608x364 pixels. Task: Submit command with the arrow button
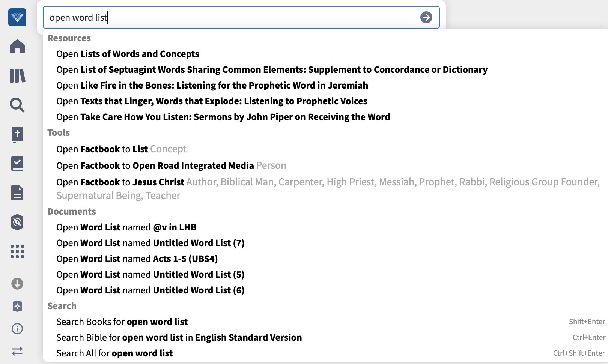pyautogui.click(x=426, y=17)
